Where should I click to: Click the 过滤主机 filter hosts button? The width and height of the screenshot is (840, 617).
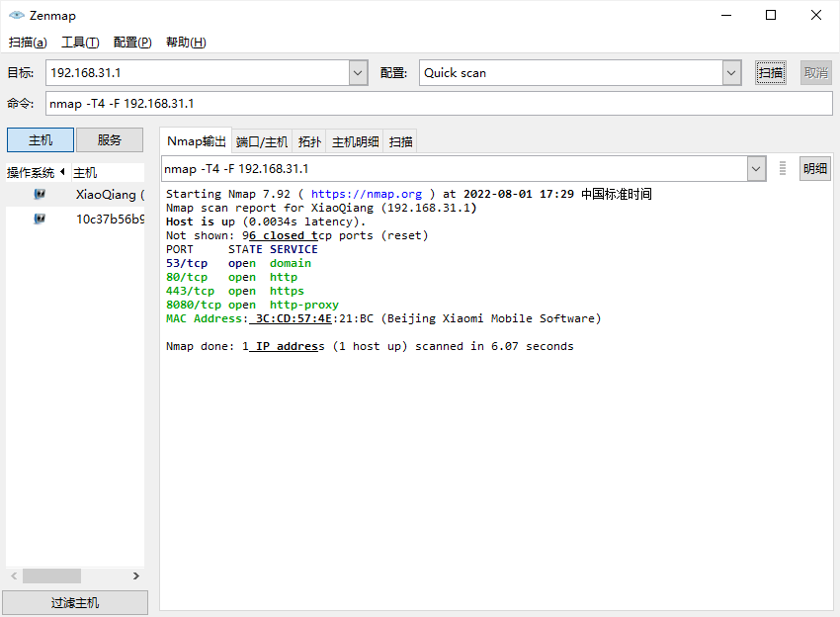coord(75,603)
